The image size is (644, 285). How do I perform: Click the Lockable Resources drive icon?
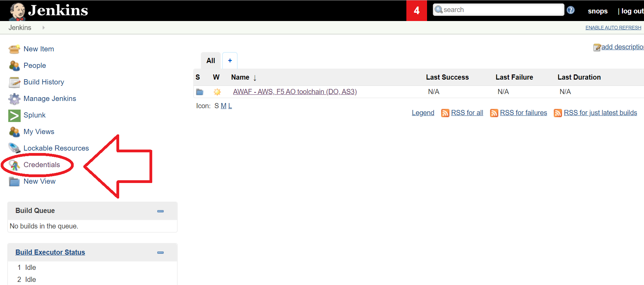tap(14, 148)
